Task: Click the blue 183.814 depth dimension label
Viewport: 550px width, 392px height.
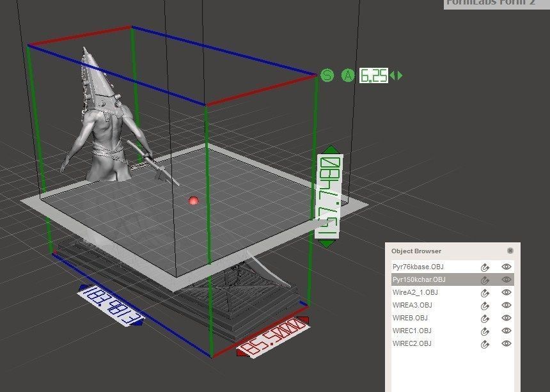Action: click(x=111, y=305)
